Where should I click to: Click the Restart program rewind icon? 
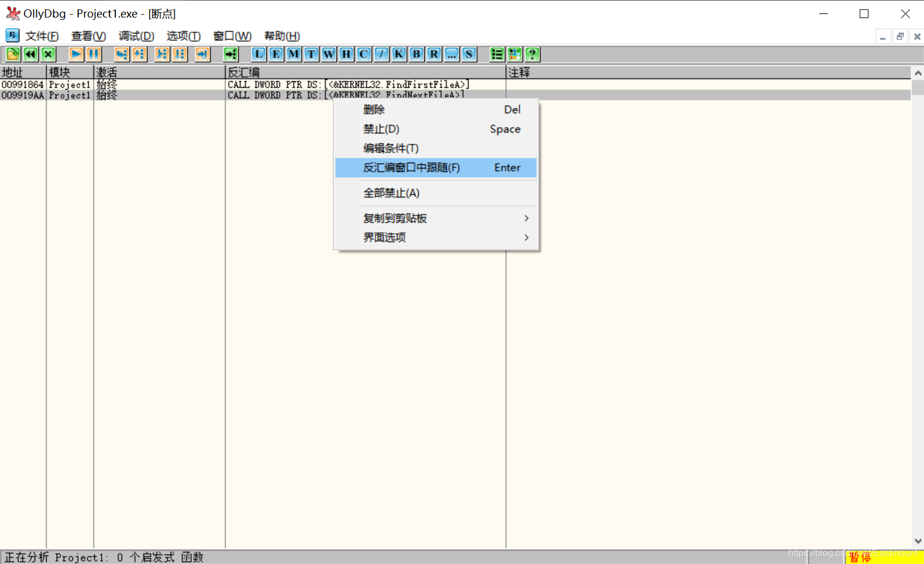click(x=30, y=54)
